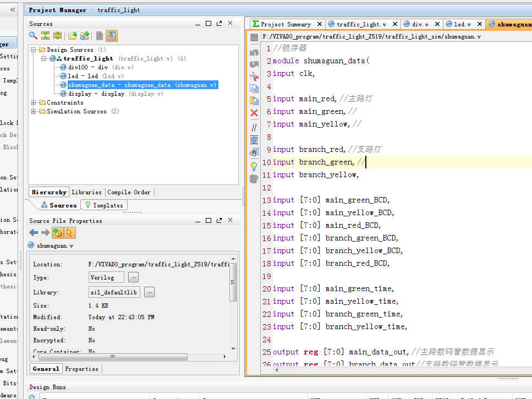Select display - display source row
This screenshot has height=399, width=532.
coord(112,94)
